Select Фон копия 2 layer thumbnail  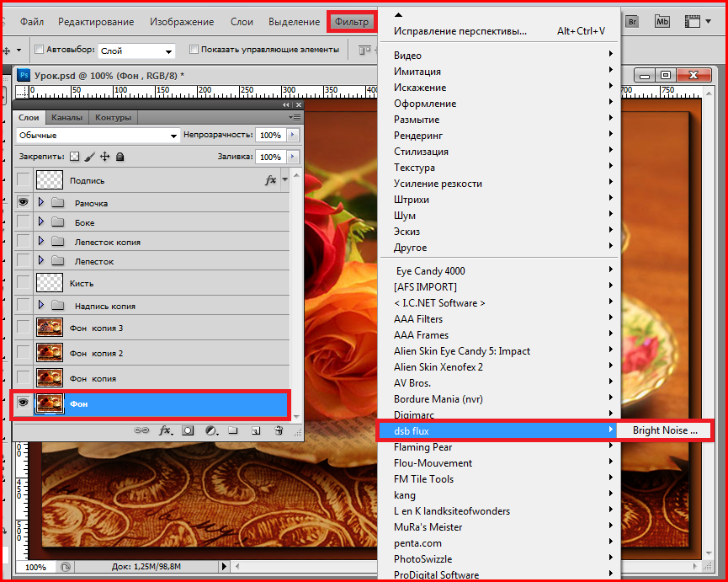[49, 353]
